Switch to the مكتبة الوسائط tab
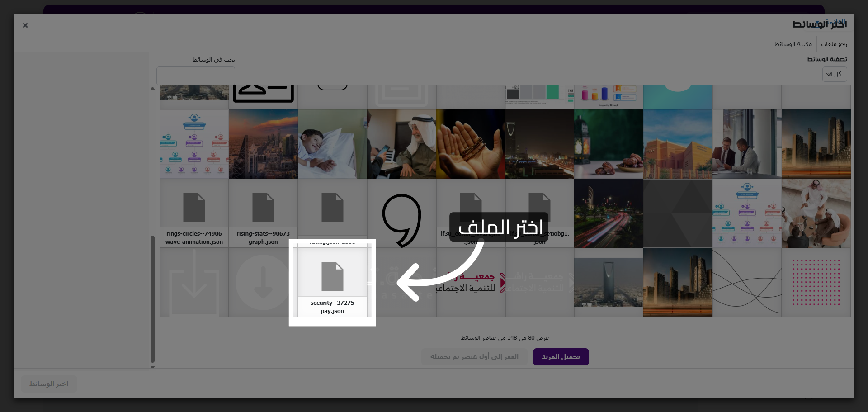868x412 pixels. pos(793,44)
